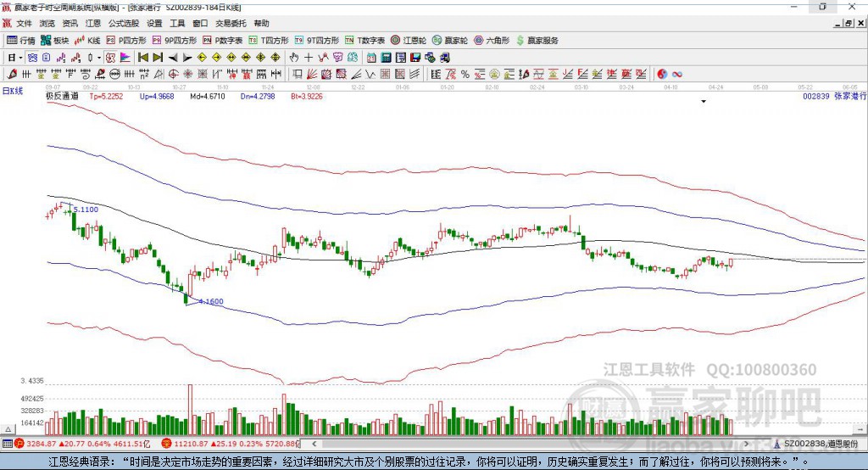Click the Md=4.6710 value

208,97
